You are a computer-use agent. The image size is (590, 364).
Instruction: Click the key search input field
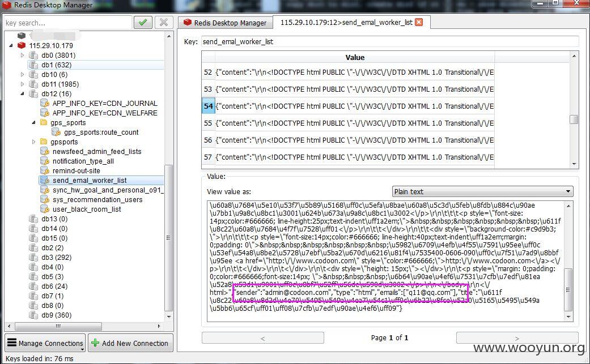(x=68, y=23)
